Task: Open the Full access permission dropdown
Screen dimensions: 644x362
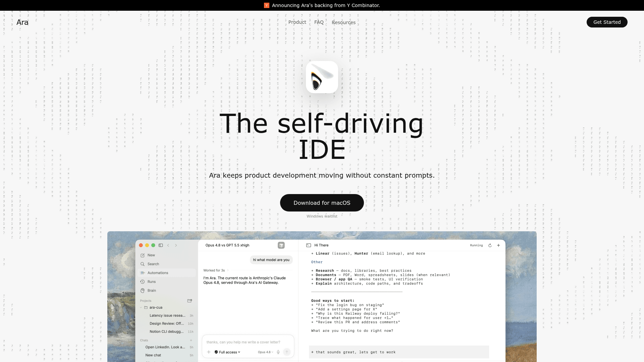Action: click(227, 352)
